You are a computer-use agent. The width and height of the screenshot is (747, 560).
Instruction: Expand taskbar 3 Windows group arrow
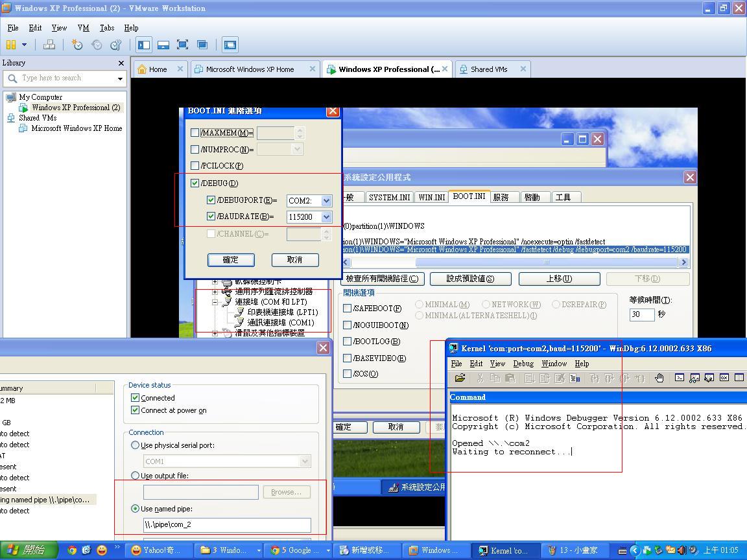click(259, 550)
